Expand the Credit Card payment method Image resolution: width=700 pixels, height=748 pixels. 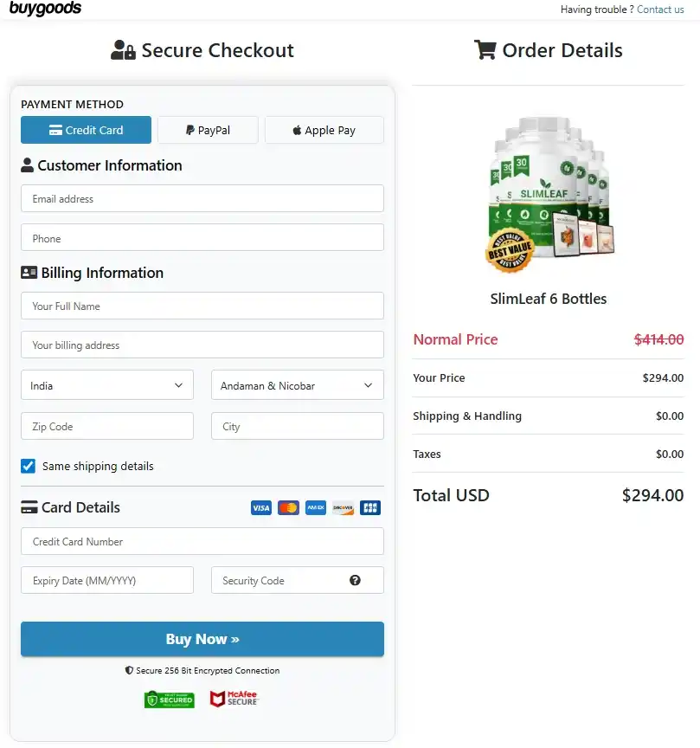point(86,130)
